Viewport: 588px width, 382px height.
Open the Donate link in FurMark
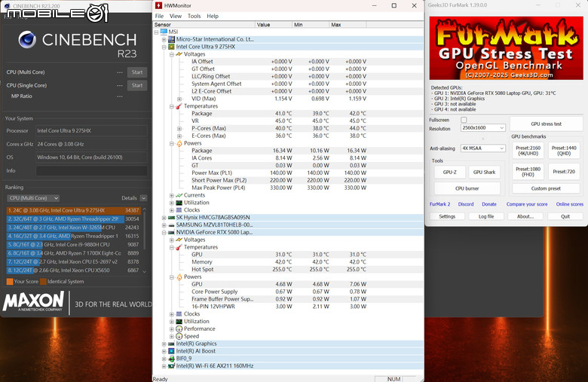[x=489, y=204]
